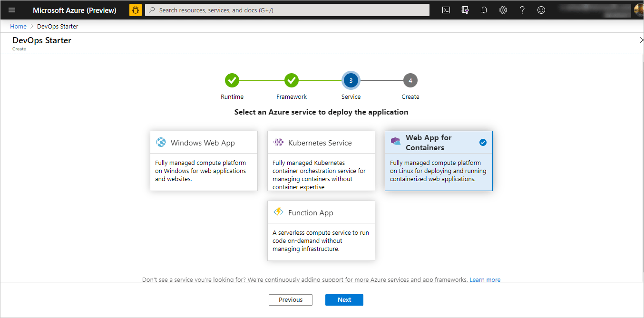Image resolution: width=644 pixels, height=318 pixels.
Task: Open the help question mark panel
Action: pyautogui.click(x=522, y=10)
